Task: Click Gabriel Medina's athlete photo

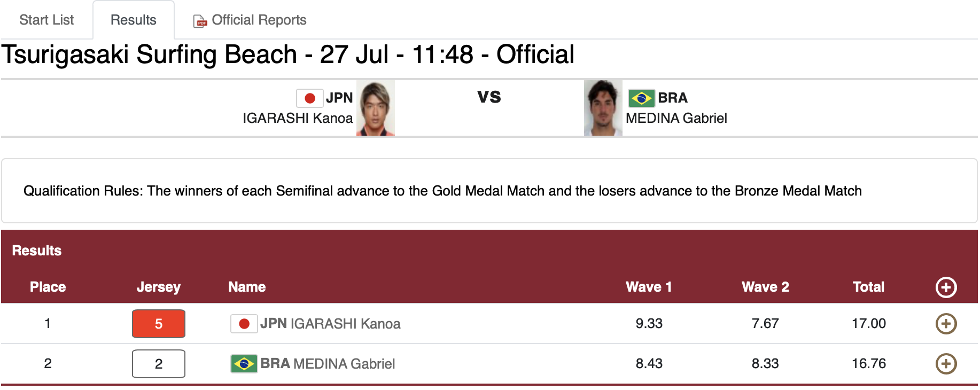Action: (603, 108)
